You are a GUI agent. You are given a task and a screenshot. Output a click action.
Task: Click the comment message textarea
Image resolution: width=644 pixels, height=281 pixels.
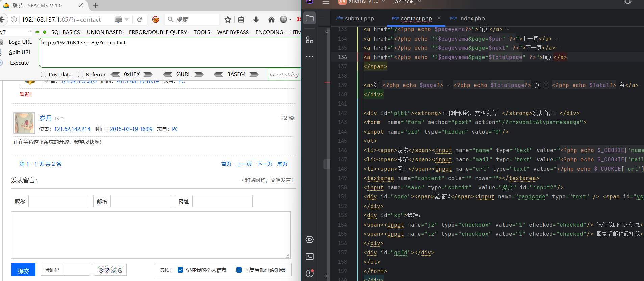pos(151,235)
